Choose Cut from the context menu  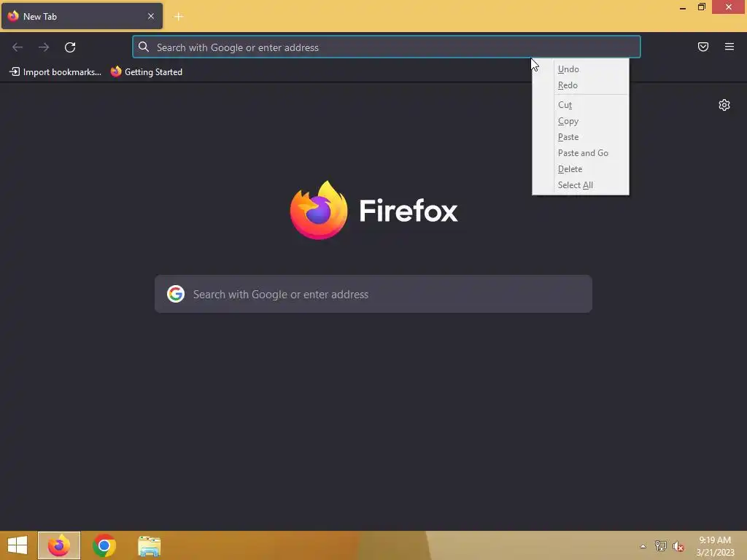[x=580, y=105]
